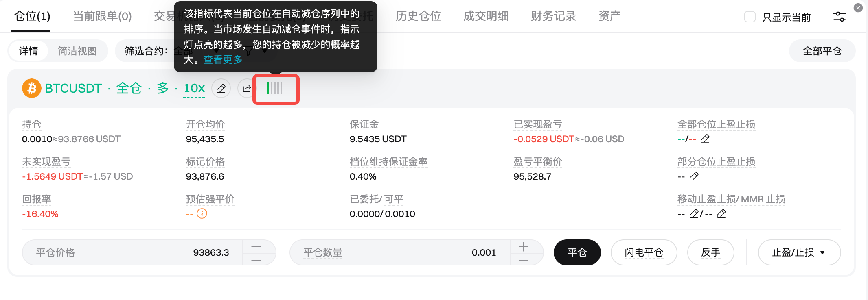This screenshot has width=868, height=300.
Task: Open the 止盈/止损 dropdown
Action: (x=799, y=252)
